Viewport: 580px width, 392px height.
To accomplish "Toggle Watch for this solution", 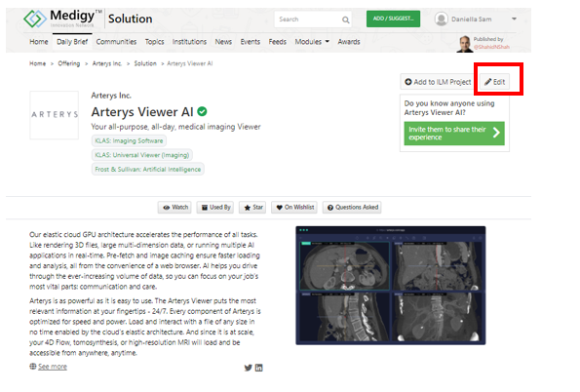I will coord(174,208).
